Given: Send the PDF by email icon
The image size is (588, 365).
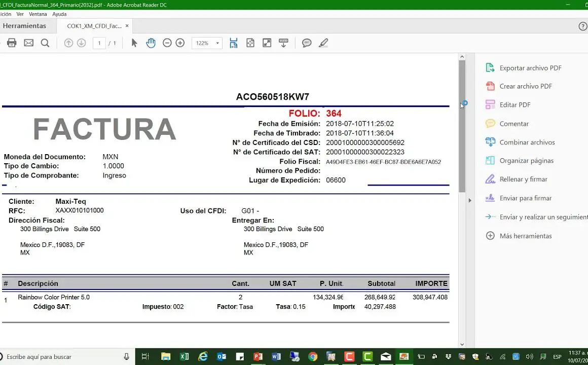Looking at the screenshot, I should [28, 43].
